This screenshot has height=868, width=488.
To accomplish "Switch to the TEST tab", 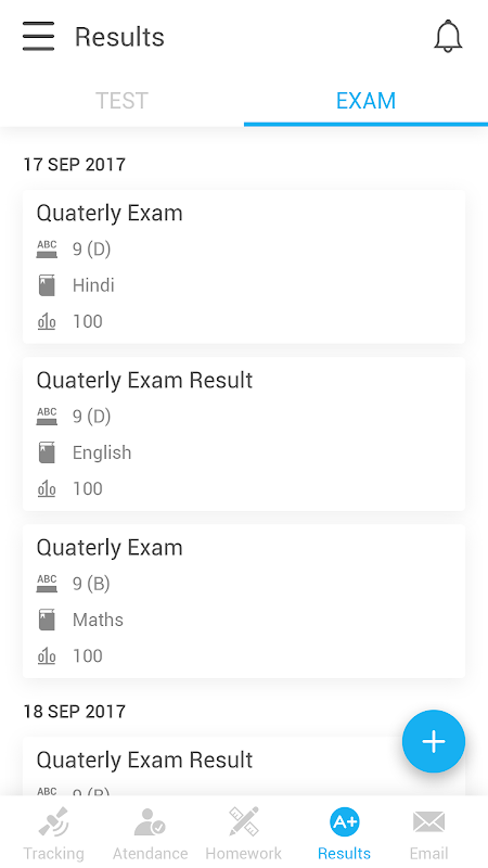I will tap(122, 101).
